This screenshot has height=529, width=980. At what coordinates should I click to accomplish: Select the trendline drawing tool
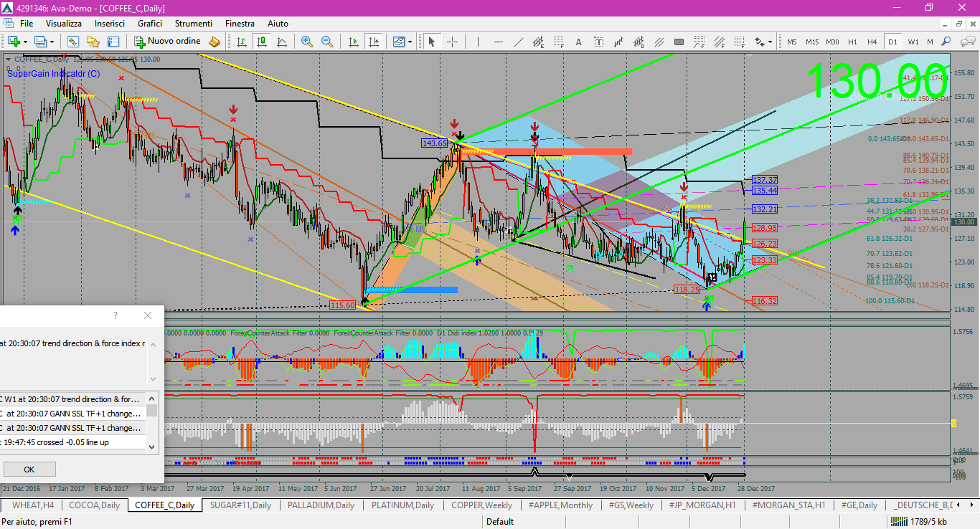click(x=518, y=42)
